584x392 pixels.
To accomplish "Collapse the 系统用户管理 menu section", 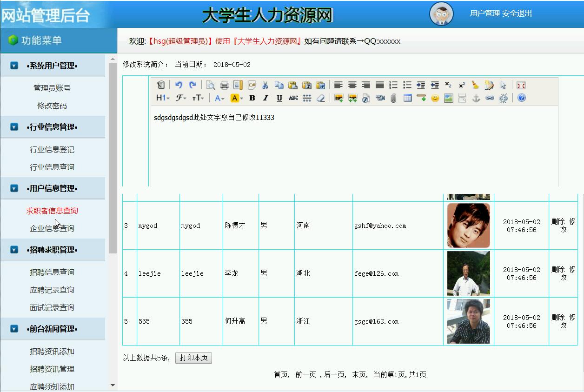I will pos(14,66).
